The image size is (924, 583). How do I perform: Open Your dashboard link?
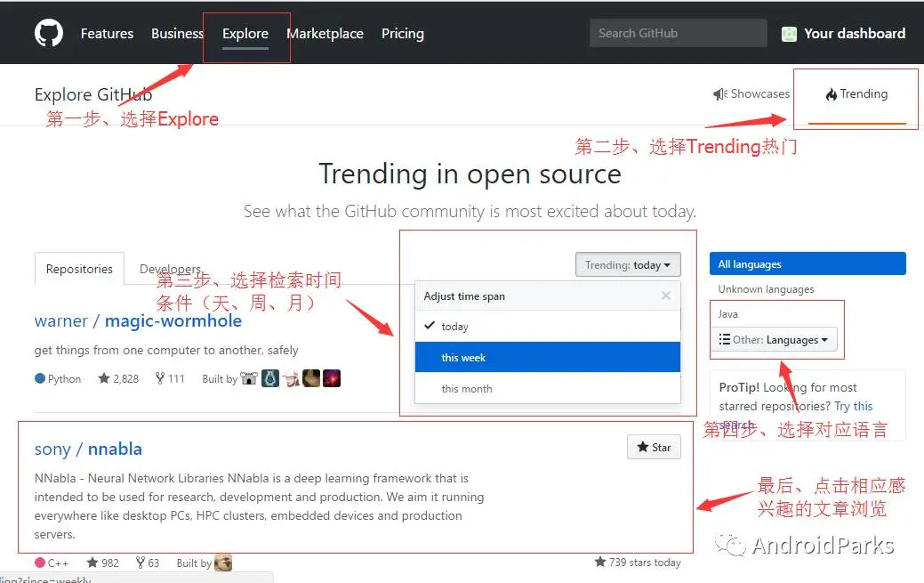(x=855, y=34)
